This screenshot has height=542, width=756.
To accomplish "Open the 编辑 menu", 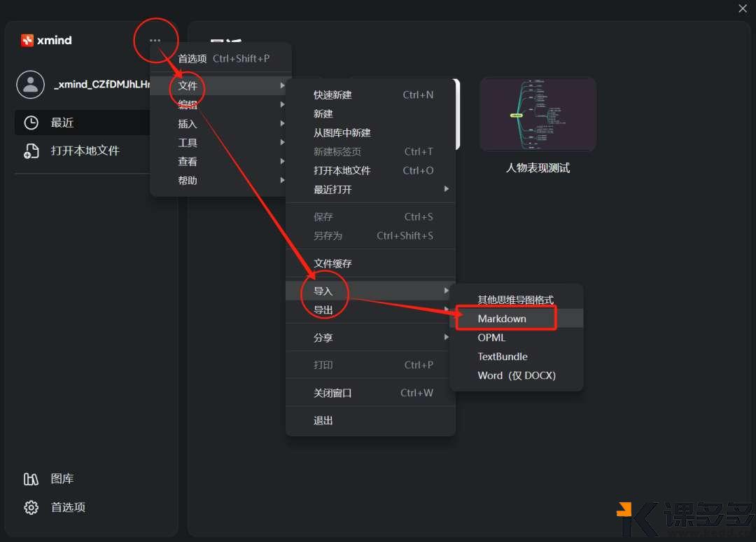I will pyautogui.click(x=187, y=104).
